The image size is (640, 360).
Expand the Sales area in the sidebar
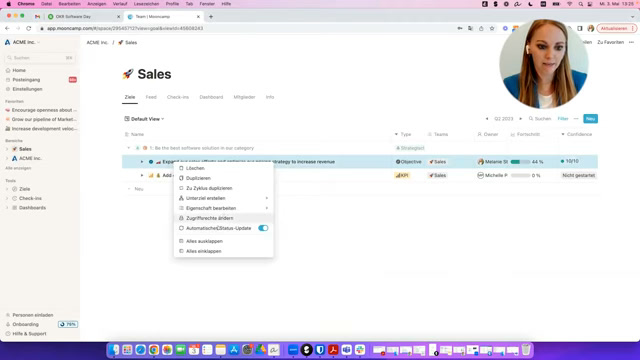click(7, 149)
